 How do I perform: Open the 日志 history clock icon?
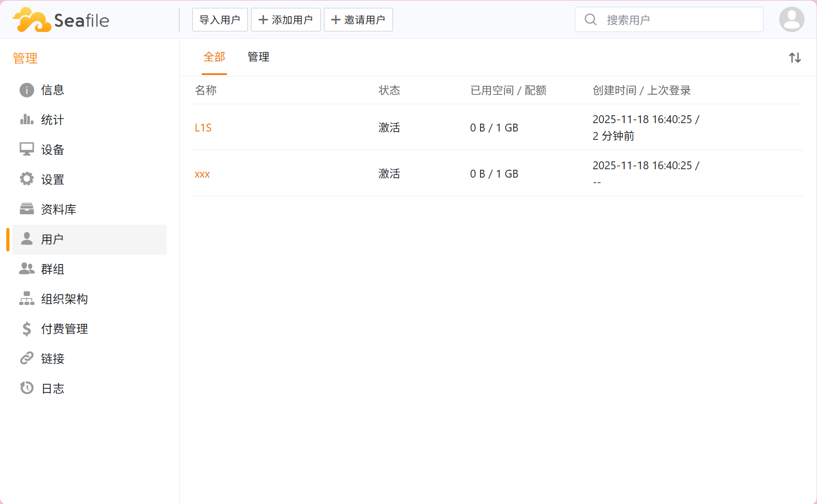(27, 388)
